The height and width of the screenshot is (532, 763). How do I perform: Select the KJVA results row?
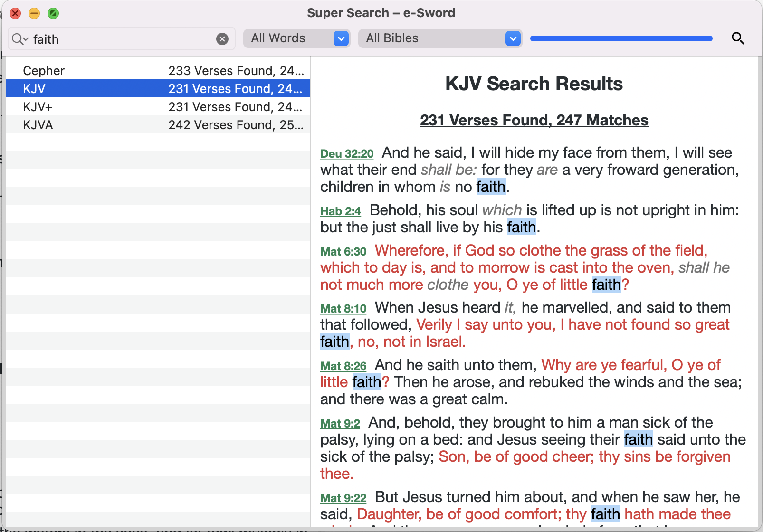tap(158, 124)
